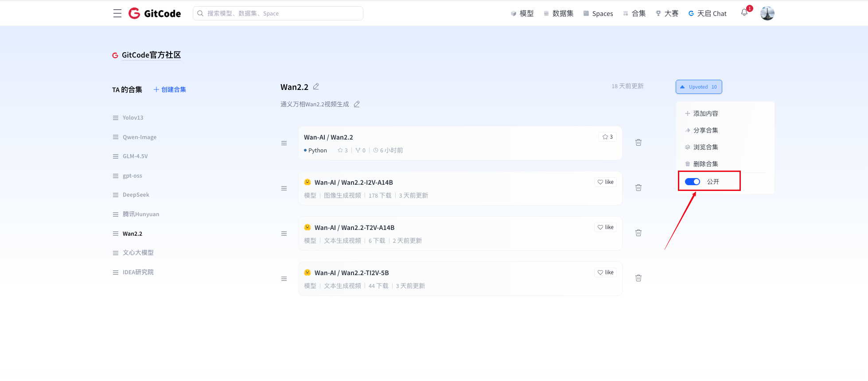This screenshot has height=381, width=868.
Task: Go to Spaces in top navigation
Action: pos(598,13)
